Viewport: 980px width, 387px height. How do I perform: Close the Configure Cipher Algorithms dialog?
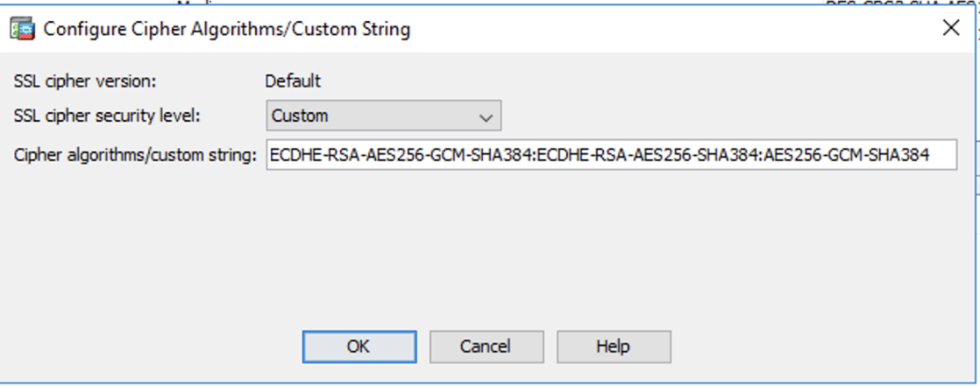950,29
